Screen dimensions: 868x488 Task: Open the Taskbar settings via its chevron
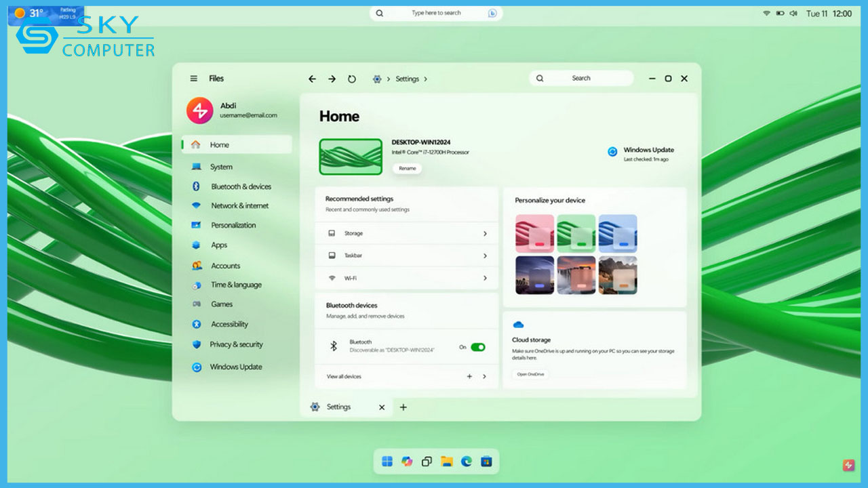tap(484, 256)
